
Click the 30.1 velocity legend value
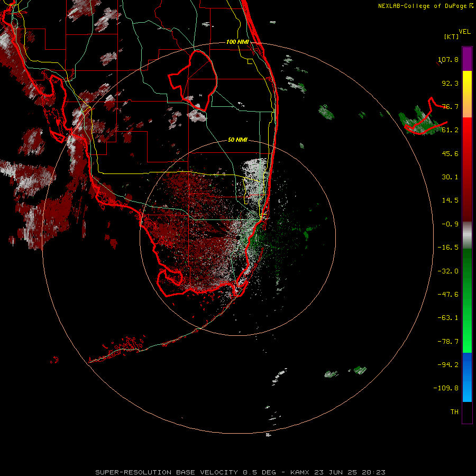click(x=450, y=177)
